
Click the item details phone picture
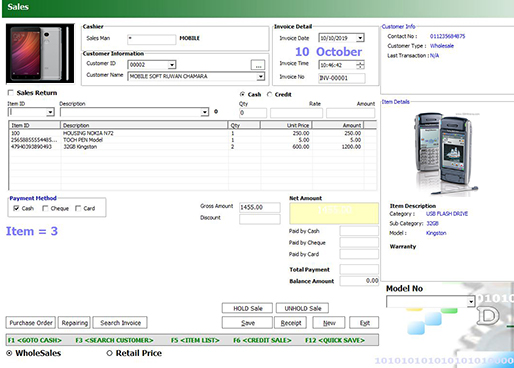point(446,153)
